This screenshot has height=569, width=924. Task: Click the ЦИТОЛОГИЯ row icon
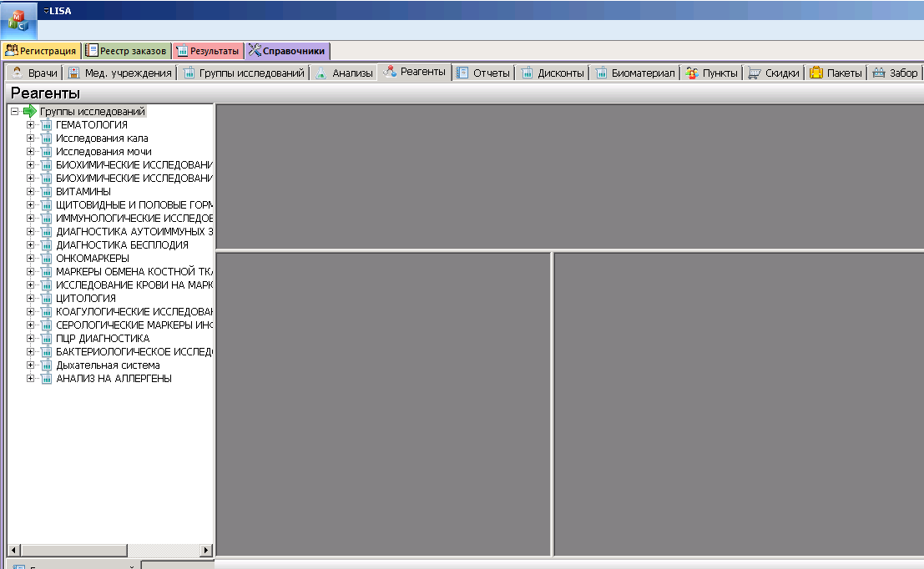click(47, 298)
